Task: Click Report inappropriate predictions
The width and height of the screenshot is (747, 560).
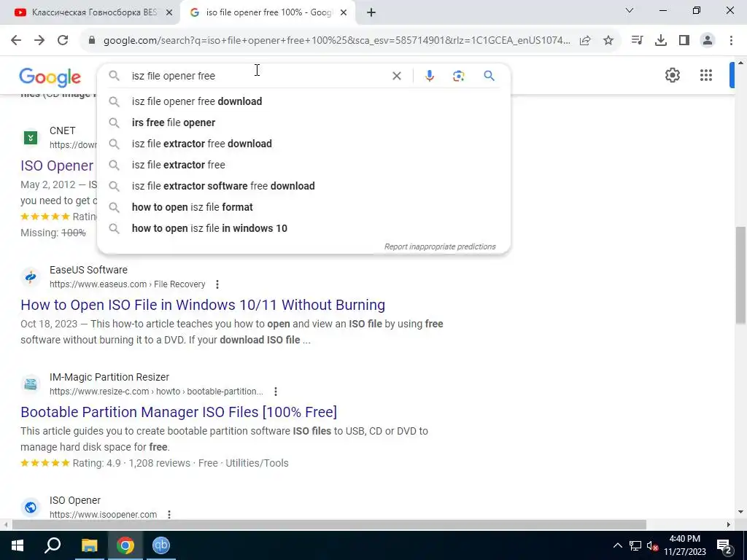Action: (440, 246)
